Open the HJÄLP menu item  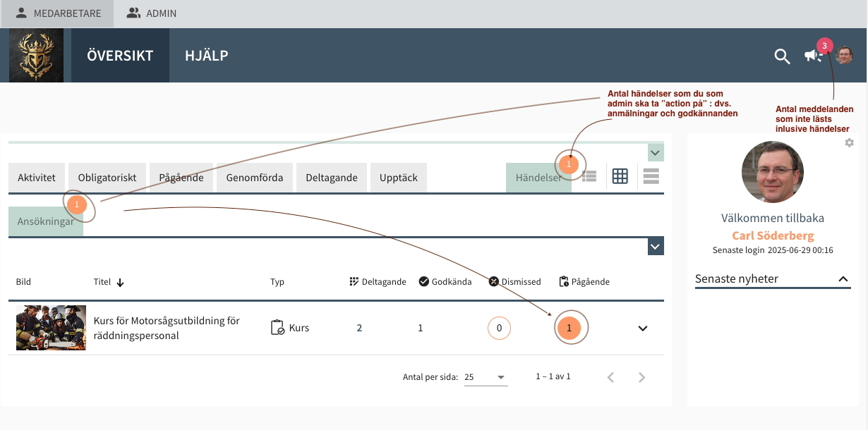pos(206,56)
